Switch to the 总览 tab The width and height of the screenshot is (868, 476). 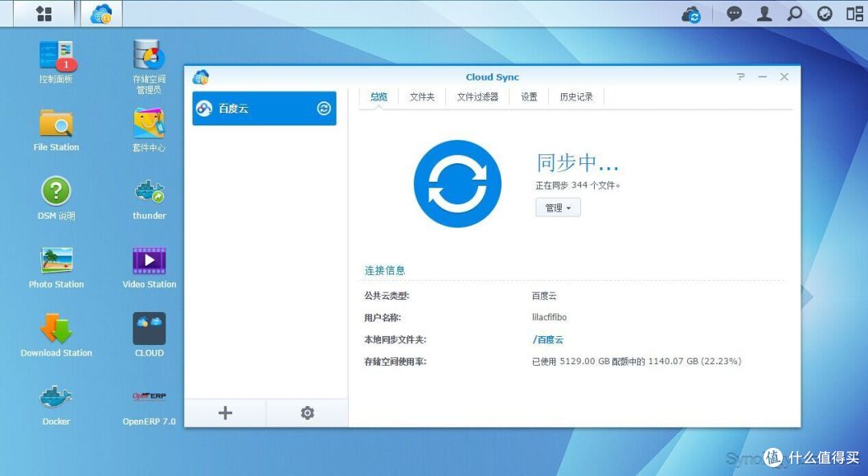coord(379,97)
